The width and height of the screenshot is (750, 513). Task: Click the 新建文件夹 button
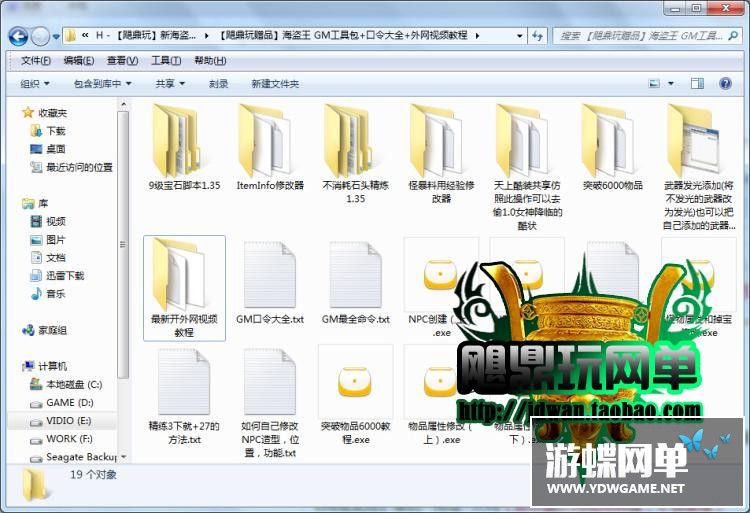click(x=275, y=84)
